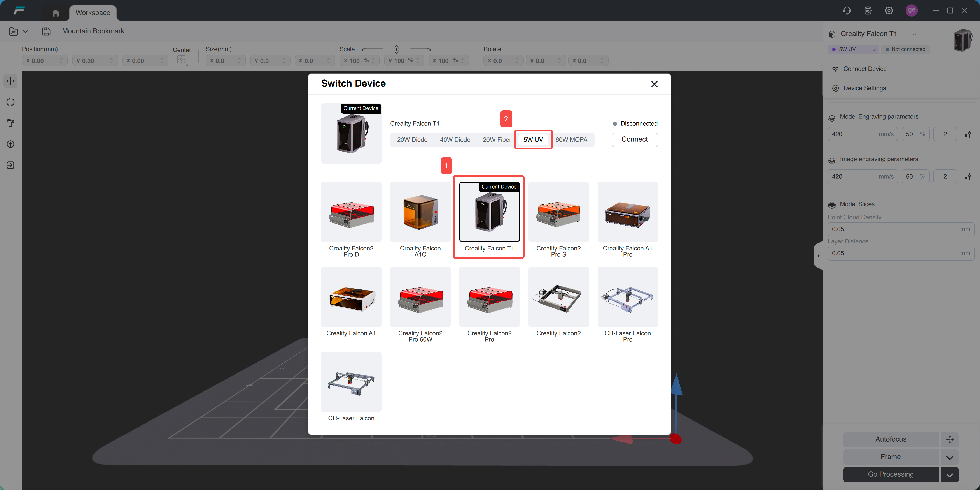Viewport: 980px width, 490px height.
Task: Choose the CR-Laser Falcon Pro device
Action: (628, 305)
